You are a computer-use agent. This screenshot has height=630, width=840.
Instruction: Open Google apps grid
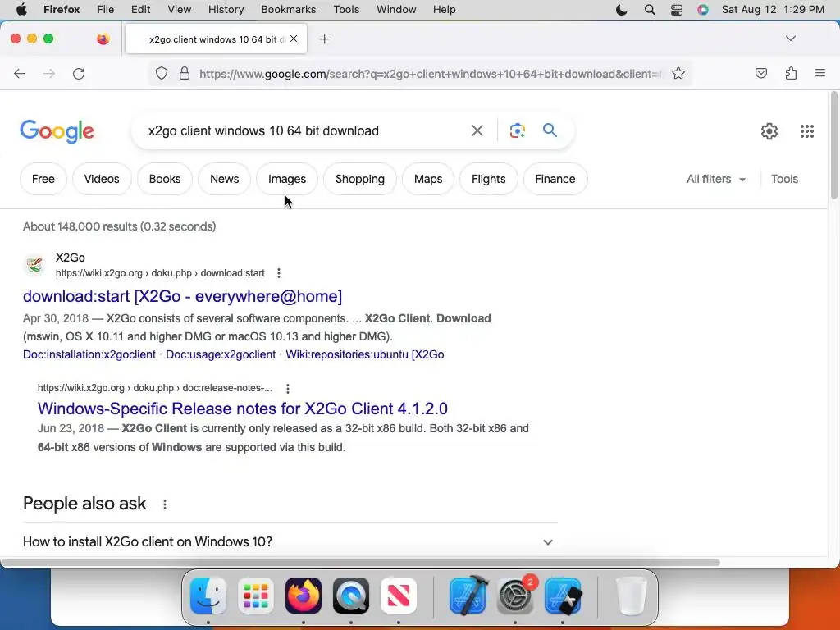(807, 131)
